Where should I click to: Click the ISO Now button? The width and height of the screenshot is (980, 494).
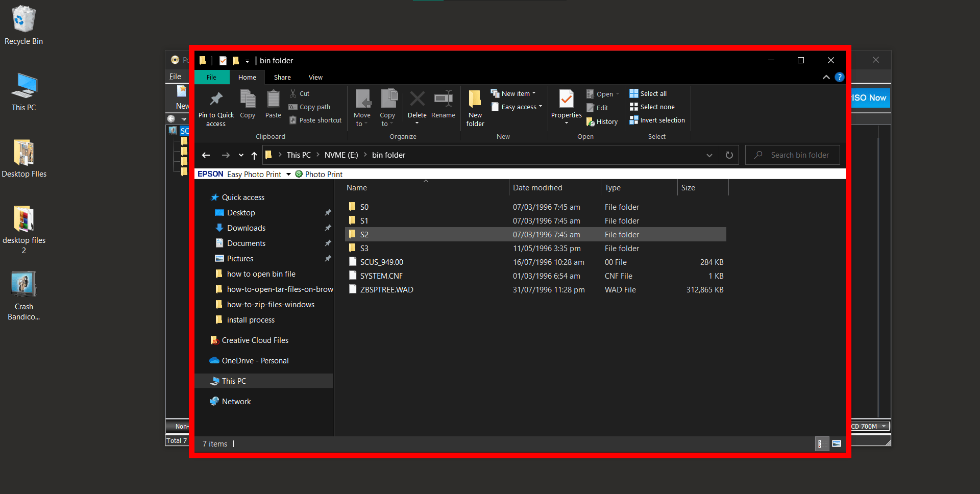(870, 97)
